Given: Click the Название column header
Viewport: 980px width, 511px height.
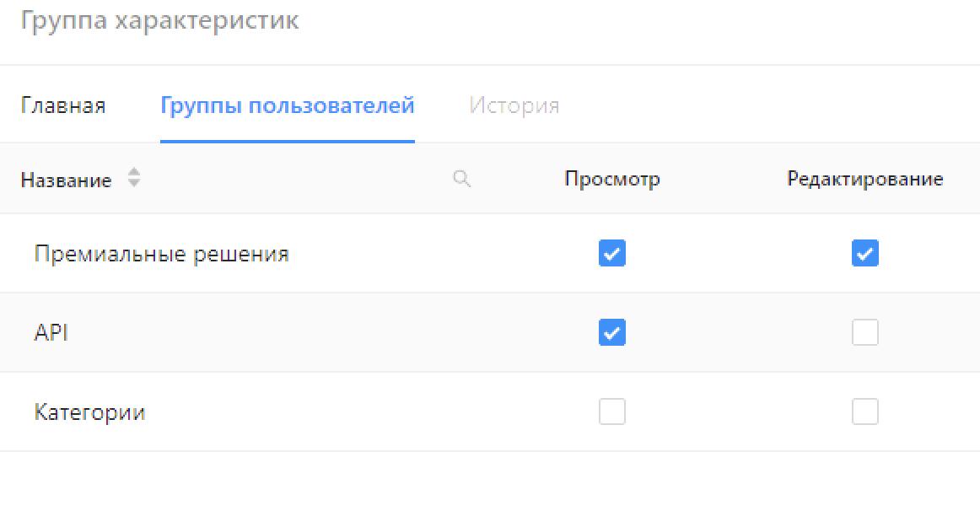Looking at the screenshot, I should coord(66,180).
